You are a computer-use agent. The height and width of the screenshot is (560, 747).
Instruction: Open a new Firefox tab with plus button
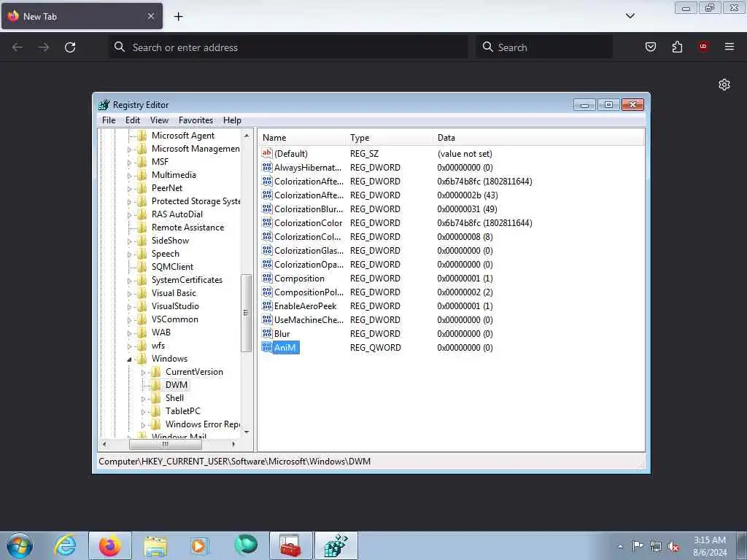point(178,16)
